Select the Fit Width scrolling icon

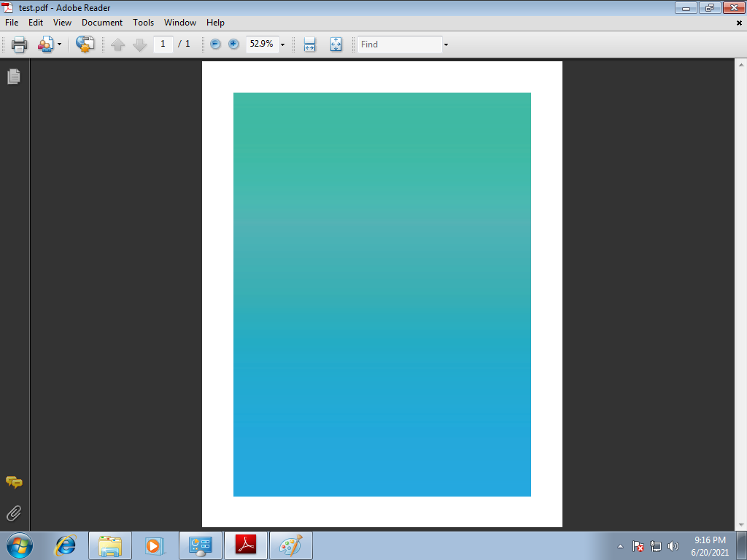pyautogui.click(x=309, y=44)
